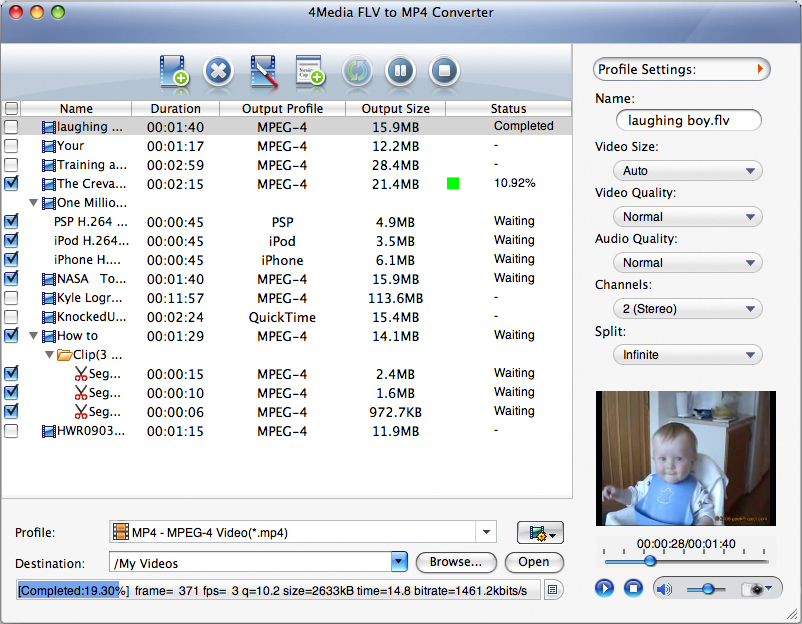Open the Video Size dropdown
802x624 pixels.
[687, 171]
